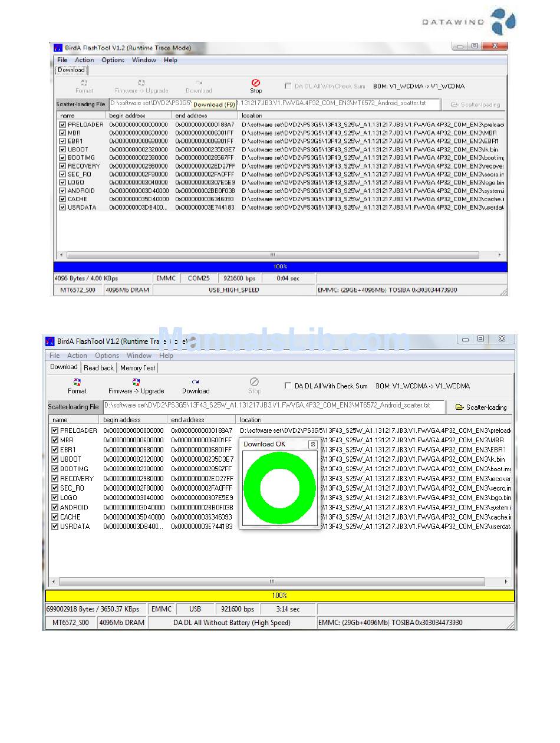560x743 pixels.
Task: Click '3:14 sec' status bar entry
Action: [288, 609]
